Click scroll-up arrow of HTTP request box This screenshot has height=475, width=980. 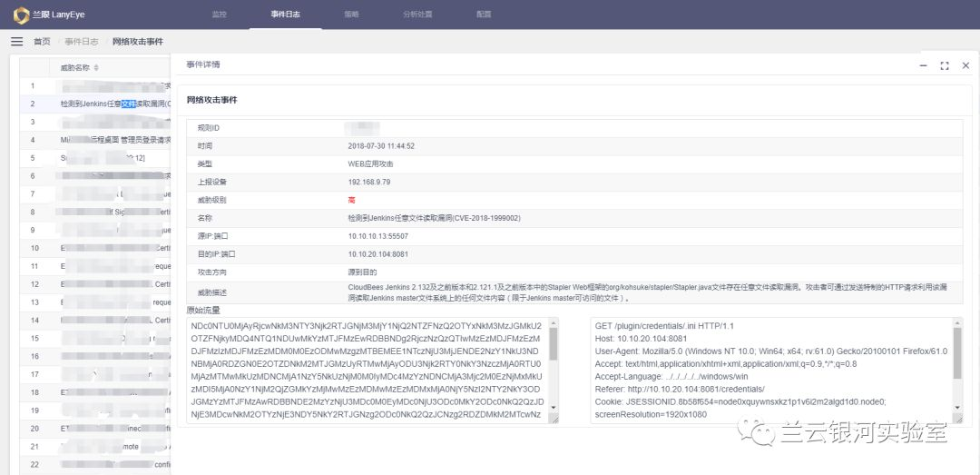[x=957, y=323]
